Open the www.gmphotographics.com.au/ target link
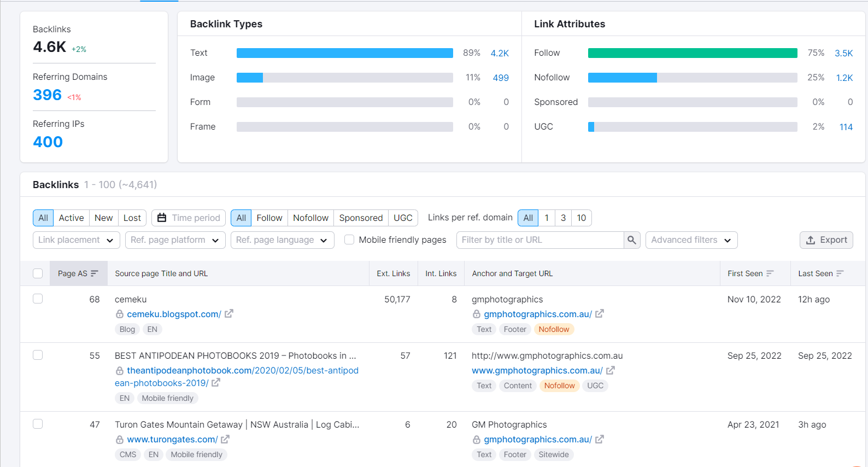Screen dimensions: 868x467 537,370
